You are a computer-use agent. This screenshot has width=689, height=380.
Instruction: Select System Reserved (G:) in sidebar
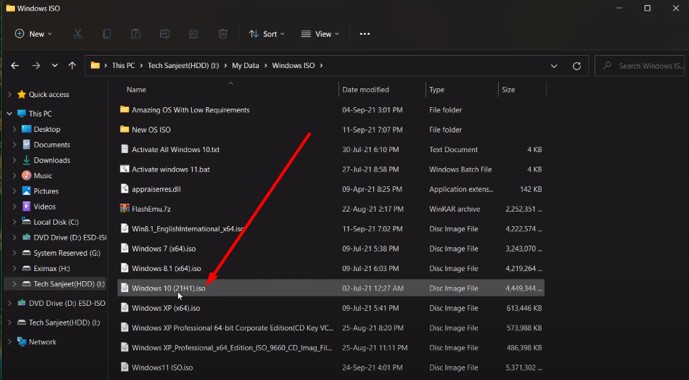[67, 253]
